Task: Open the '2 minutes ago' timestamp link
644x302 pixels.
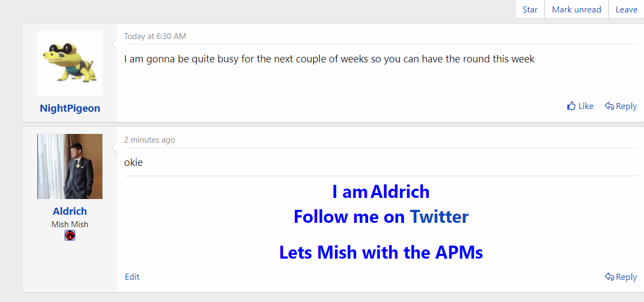Action: tap(150, 140)
